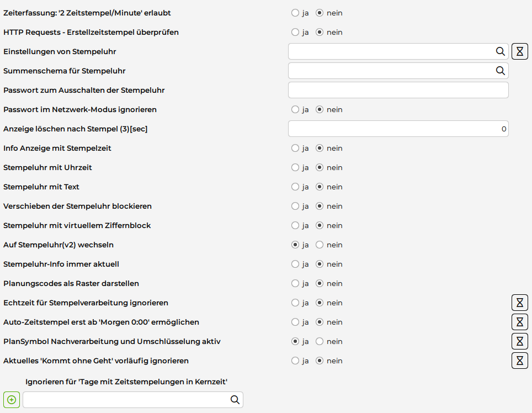Set HTTP Requests Erstellzeitstempel überprüfen to 'ja'

295,32
